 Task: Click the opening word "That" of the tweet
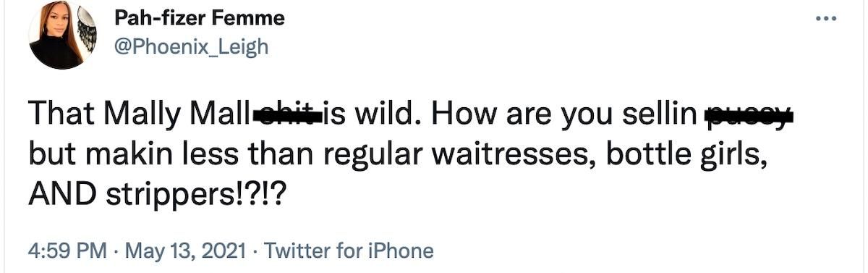point(61,115)
